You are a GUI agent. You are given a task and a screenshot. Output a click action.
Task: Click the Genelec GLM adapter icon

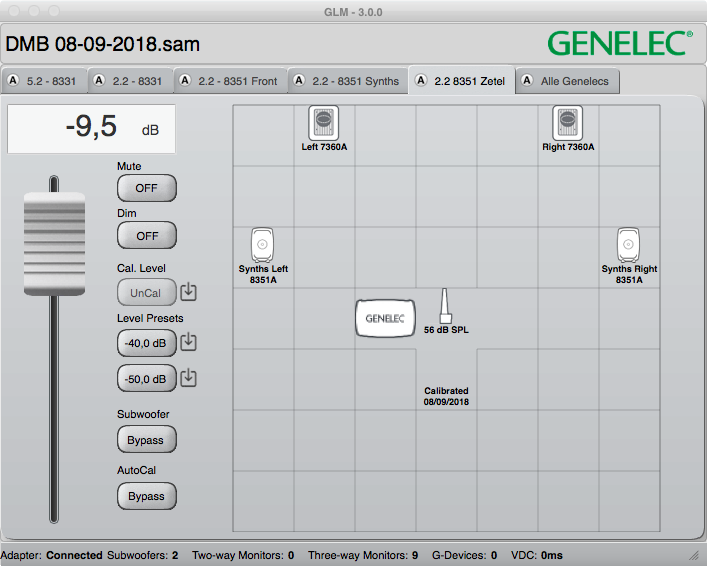click(385, 318)
